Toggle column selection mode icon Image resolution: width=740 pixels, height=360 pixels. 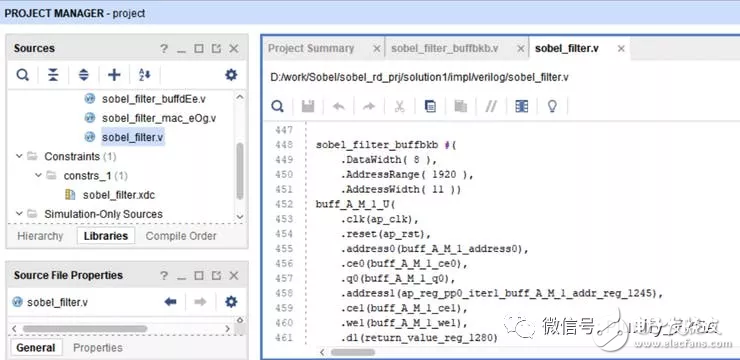click(521, 106)
